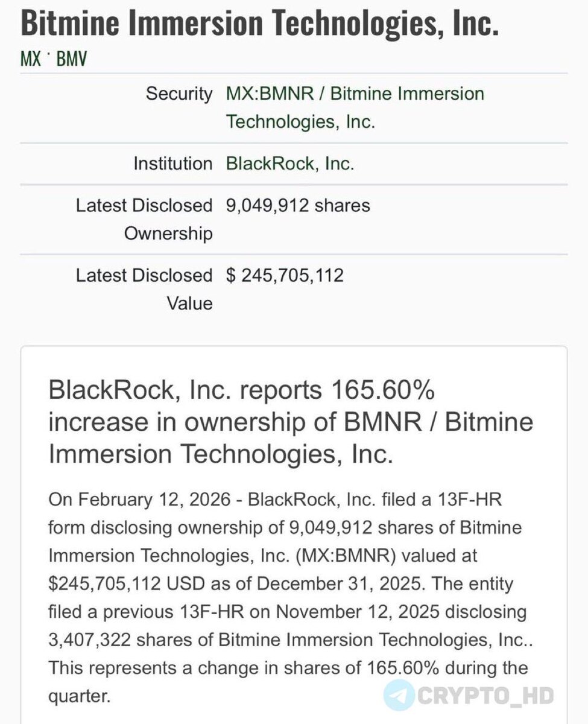This screenshot has height=724, width=588.
Task: Click the Telegram paper-plane icon in watermark
Action: pos(398,695)
